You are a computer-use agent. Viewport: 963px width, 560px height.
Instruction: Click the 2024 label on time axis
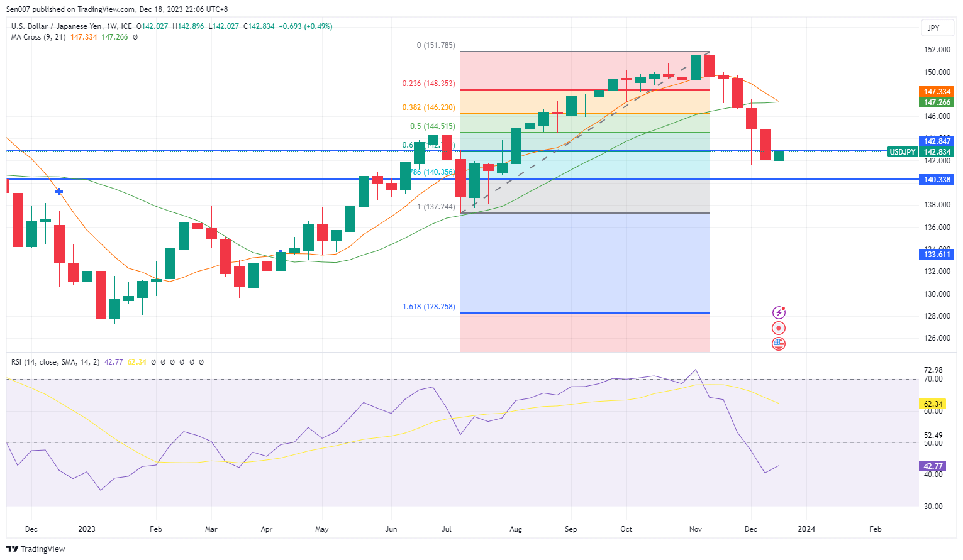(x=806, y=529)
